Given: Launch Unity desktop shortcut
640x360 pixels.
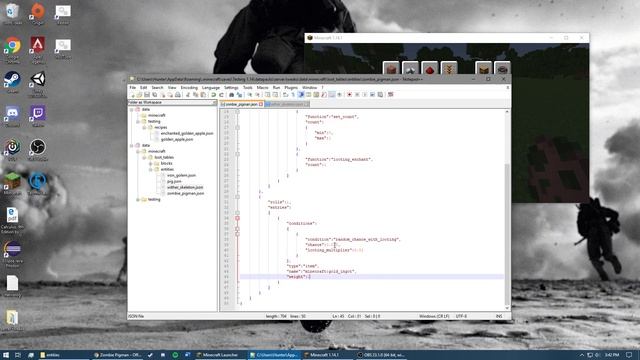Looking at the screenshot, I should click(x=38, y=80).
